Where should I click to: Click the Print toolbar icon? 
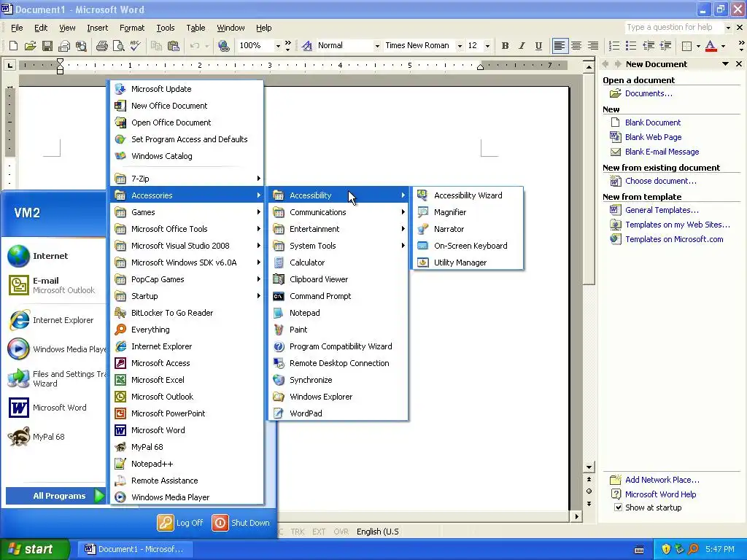pyautogui.click(x=101, y=46)
